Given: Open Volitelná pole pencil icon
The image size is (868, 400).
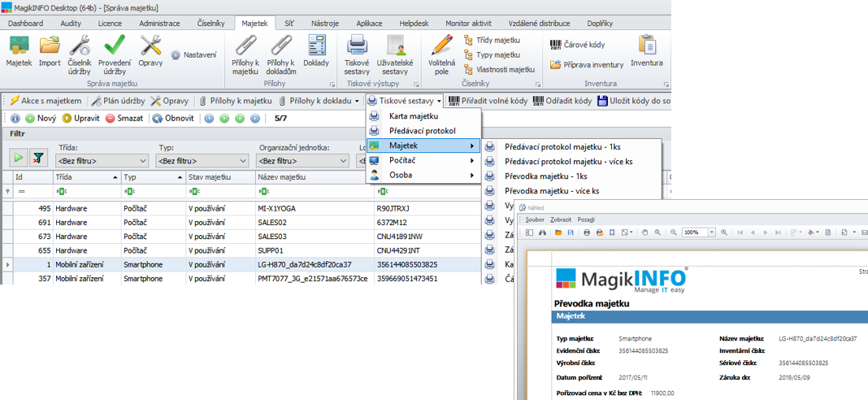Looking at the screenshot, I should 442,54.
